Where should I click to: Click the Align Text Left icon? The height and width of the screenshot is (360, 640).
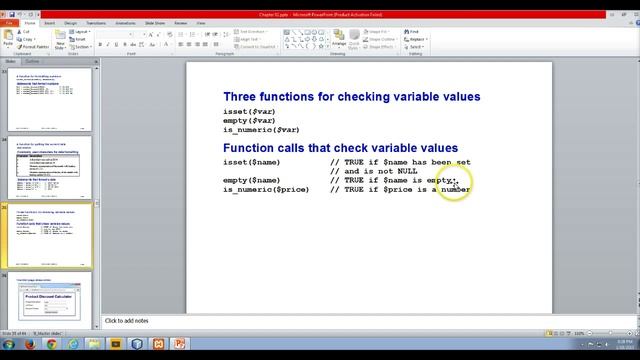tap(180, 44)
